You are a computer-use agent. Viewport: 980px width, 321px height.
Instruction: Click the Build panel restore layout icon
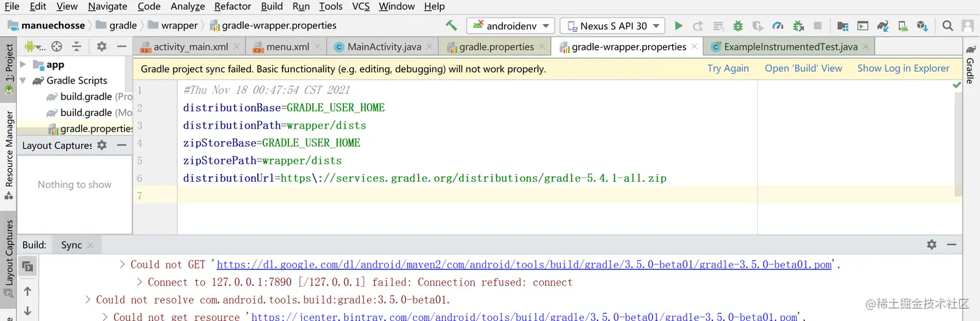[x=27, y=266]
